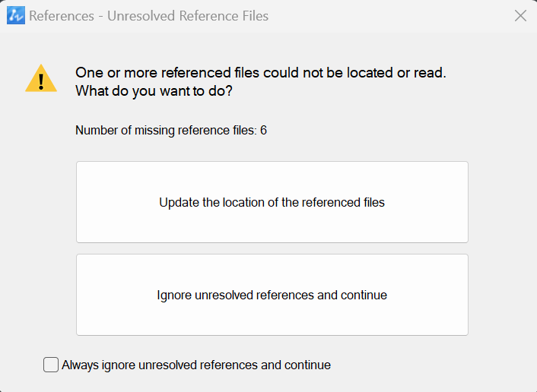Click 'Unresolved Reference Files' in the title text
The height and width of the screenshot is (392, 537).
(188, 16)
